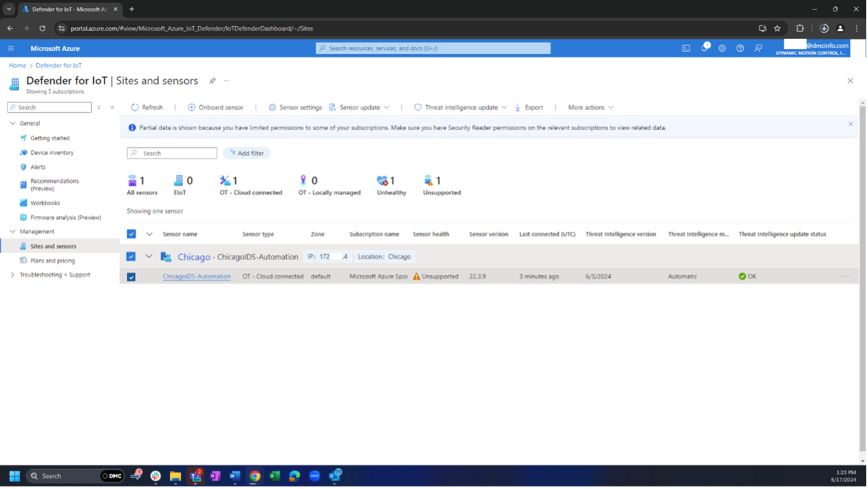
Task: Open row ellipsis for ChicagoIDS-Automation
Action: click(x=846, y=277)
